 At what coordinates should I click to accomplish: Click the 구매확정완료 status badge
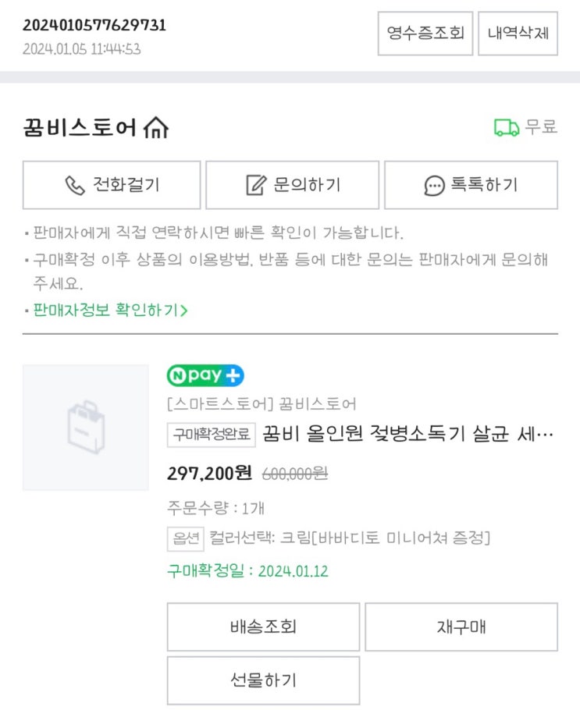tap(211, 435)
